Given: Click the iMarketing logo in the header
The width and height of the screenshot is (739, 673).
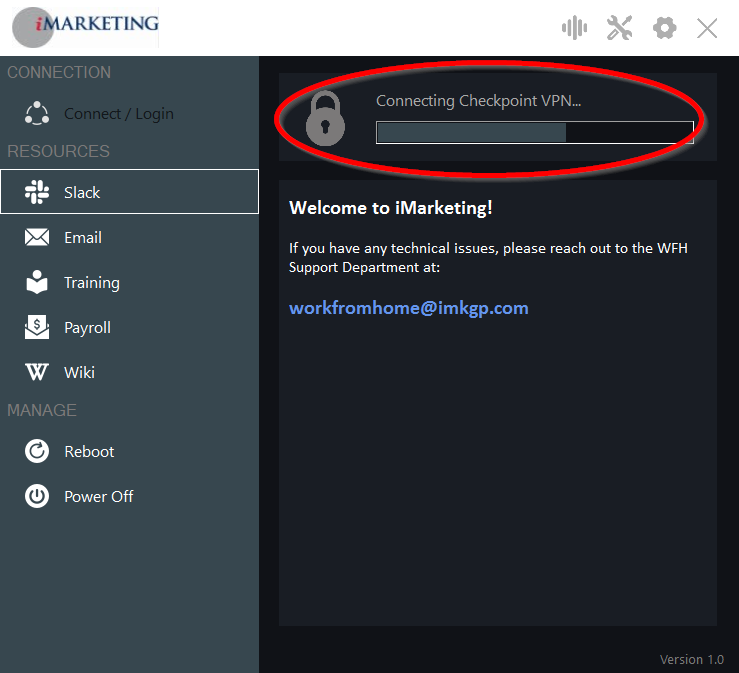Looking at the screenshot, I should pos(86,25).
